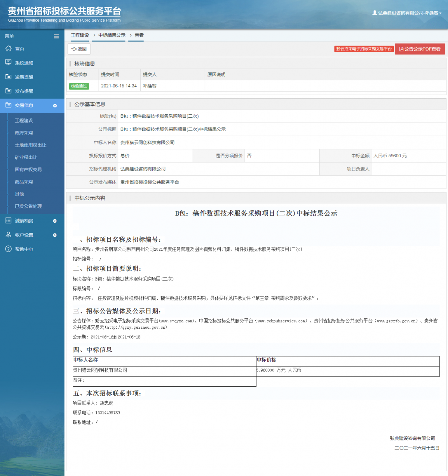Image resolution: width=448 pixels, height=476 pixels.
Task: Click 招标代理机构 value 弘典建设咨询有限公司
Action: [143, 169]
